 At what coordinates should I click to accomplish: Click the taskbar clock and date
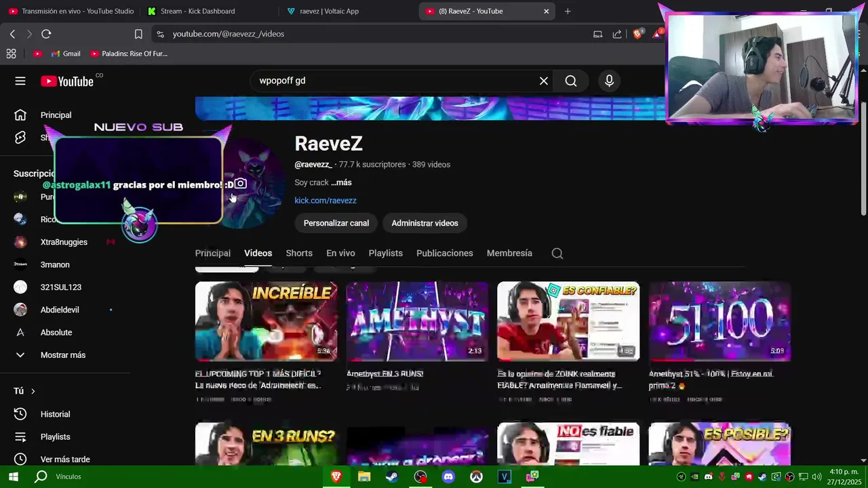point(843,477)
